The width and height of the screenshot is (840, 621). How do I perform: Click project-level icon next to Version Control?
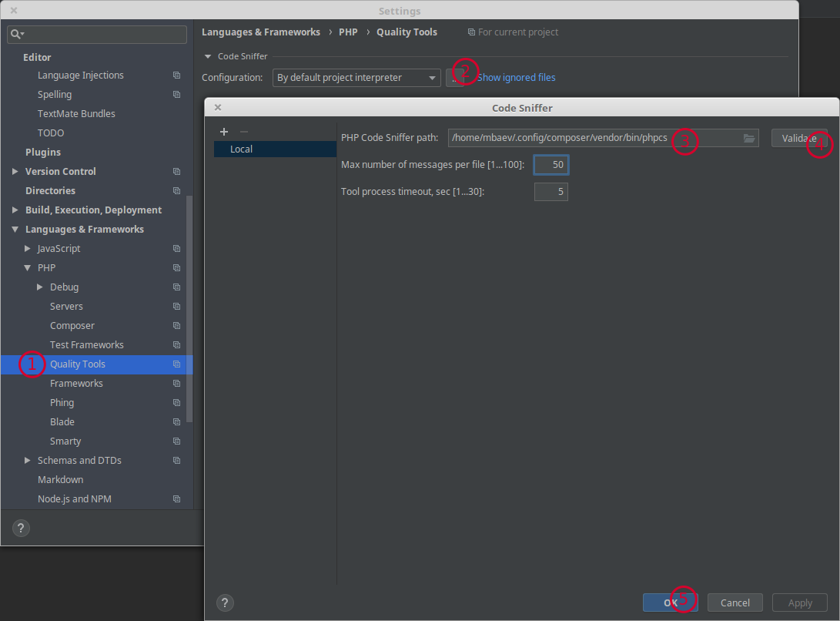click(176, 172)
